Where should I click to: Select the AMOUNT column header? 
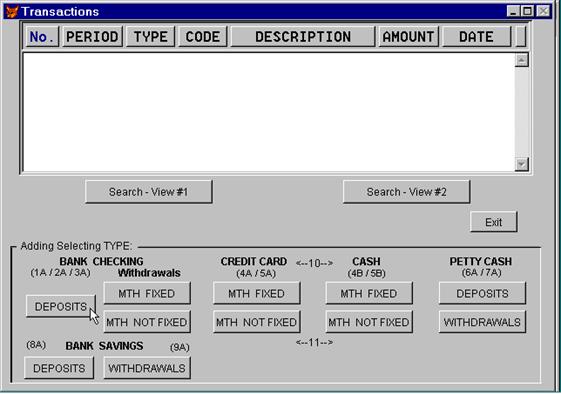pos(408,37)
